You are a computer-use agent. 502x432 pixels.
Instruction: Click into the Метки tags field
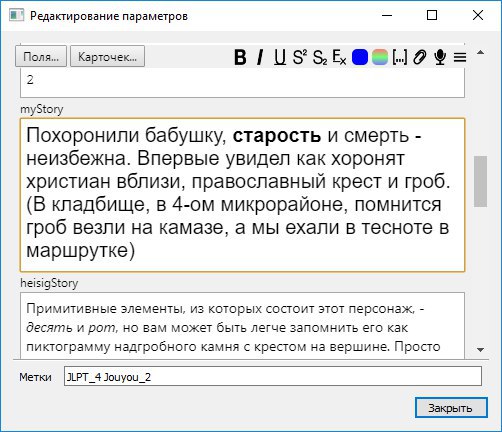[x=273, y=377]
